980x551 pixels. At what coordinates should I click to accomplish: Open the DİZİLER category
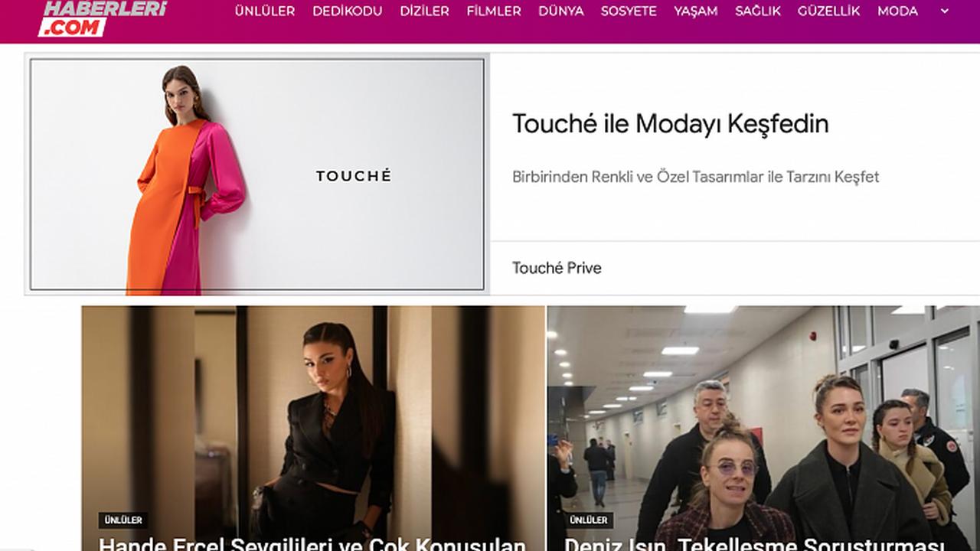(x=425, y=11)
